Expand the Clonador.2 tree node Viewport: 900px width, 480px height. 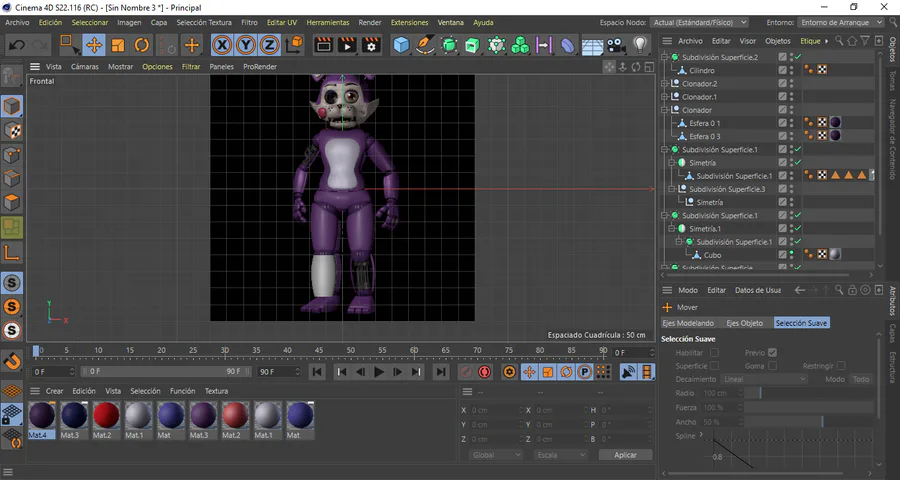(665, 84)
